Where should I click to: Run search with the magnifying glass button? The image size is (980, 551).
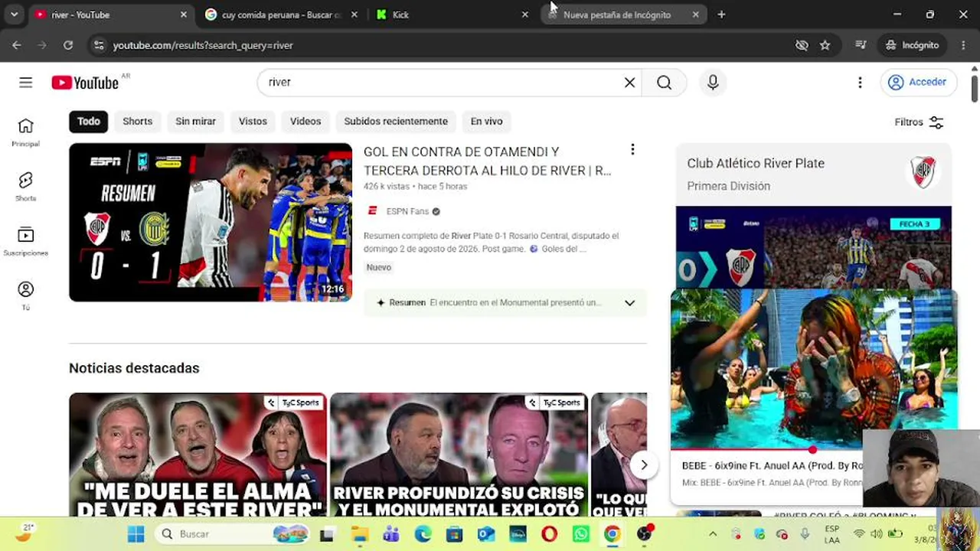(664, 83)
